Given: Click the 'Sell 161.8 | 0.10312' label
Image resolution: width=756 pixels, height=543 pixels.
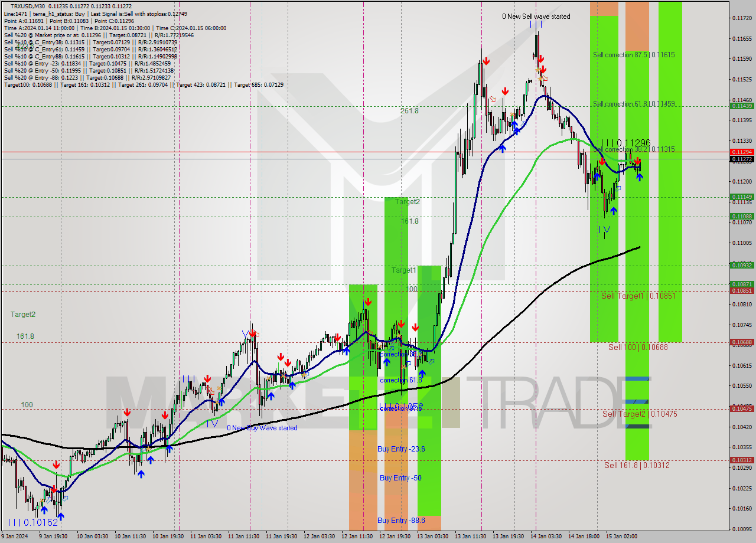Looking at the screenshot, I should point(637,465).
